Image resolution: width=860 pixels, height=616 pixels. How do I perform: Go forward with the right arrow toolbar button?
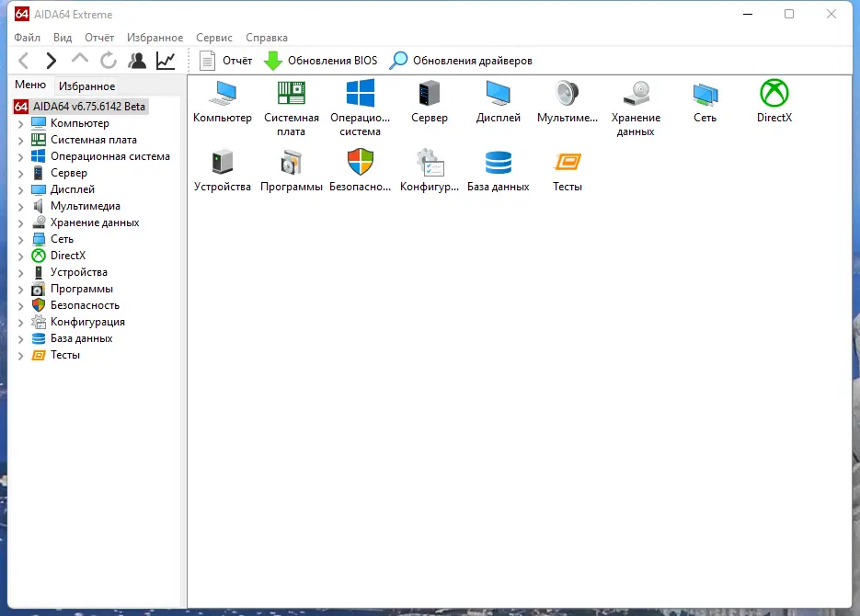point(51,61)
